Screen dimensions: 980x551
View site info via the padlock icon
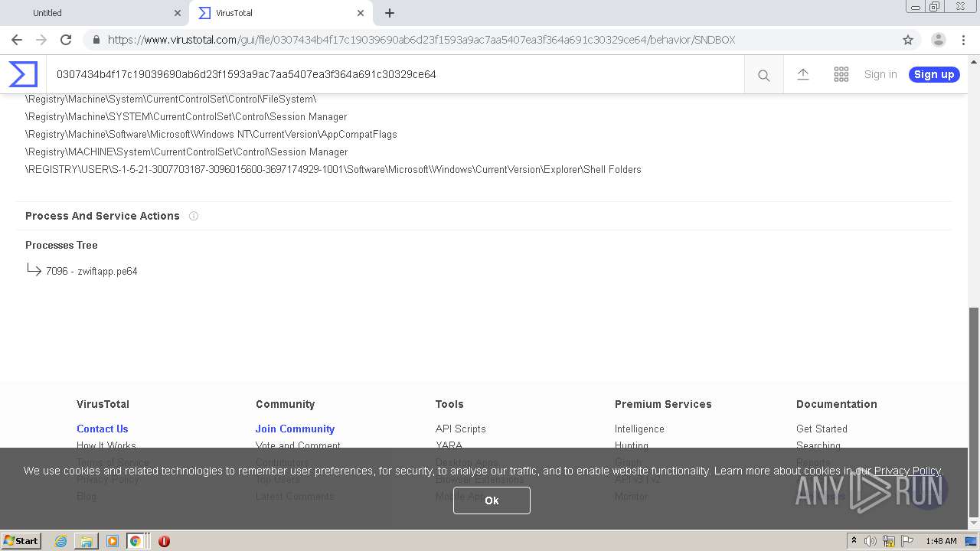[x=96, y=40]
